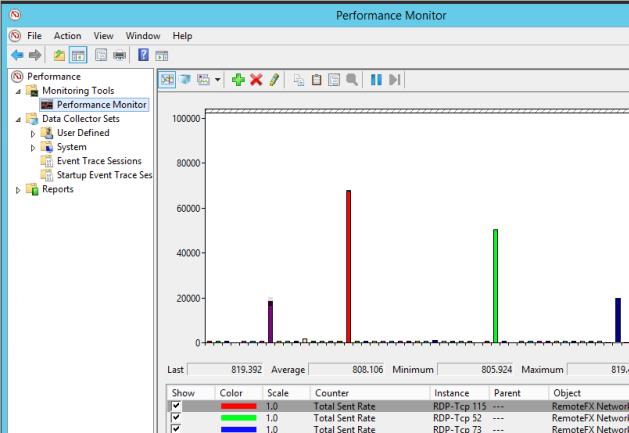Viewport: 629px width, 433px height.
Task: Click the Update Data step icon
Action: (395, 79)
